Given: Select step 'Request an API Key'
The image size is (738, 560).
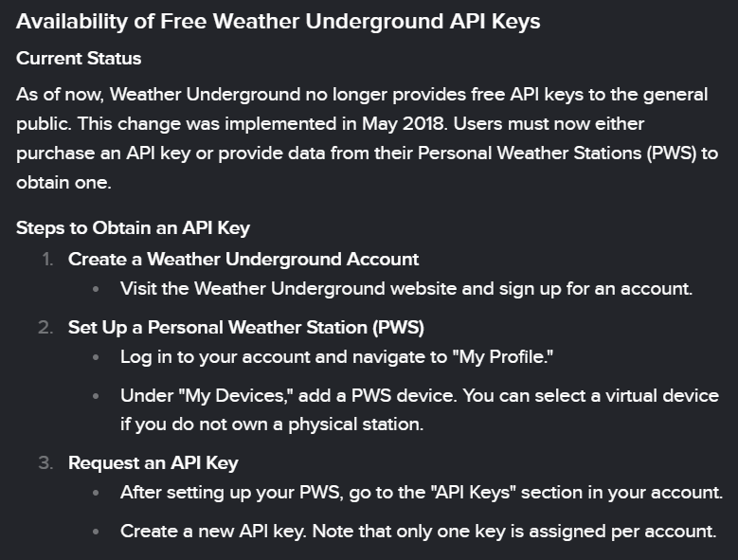Looking at the screenshot, I should (x=153, y=463).
